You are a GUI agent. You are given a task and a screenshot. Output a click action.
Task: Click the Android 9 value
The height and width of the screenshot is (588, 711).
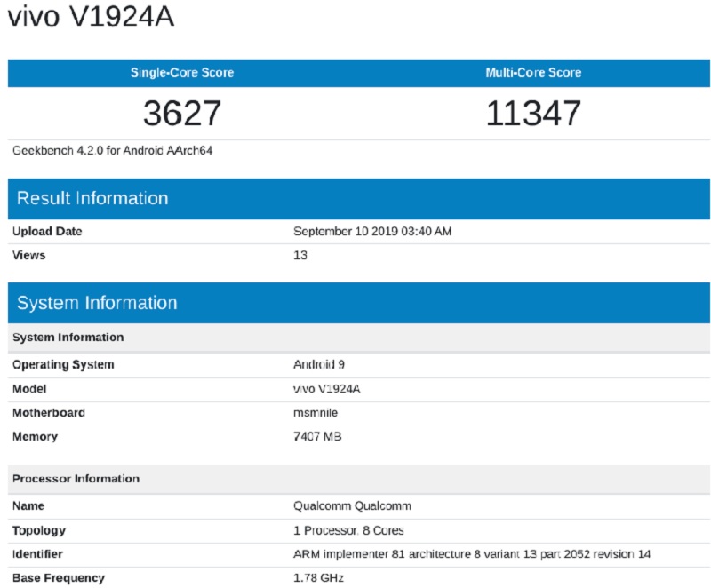[x=319, y=365]
